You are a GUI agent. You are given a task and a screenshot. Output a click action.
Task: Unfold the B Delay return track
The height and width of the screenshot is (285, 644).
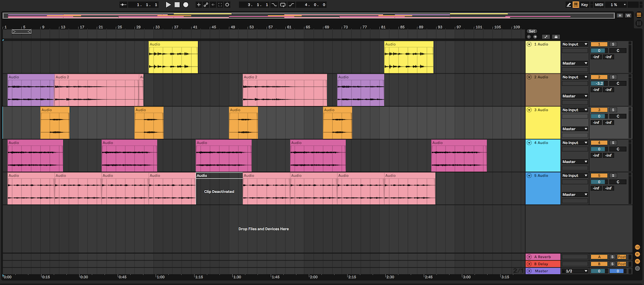click(x=530, y=264)
